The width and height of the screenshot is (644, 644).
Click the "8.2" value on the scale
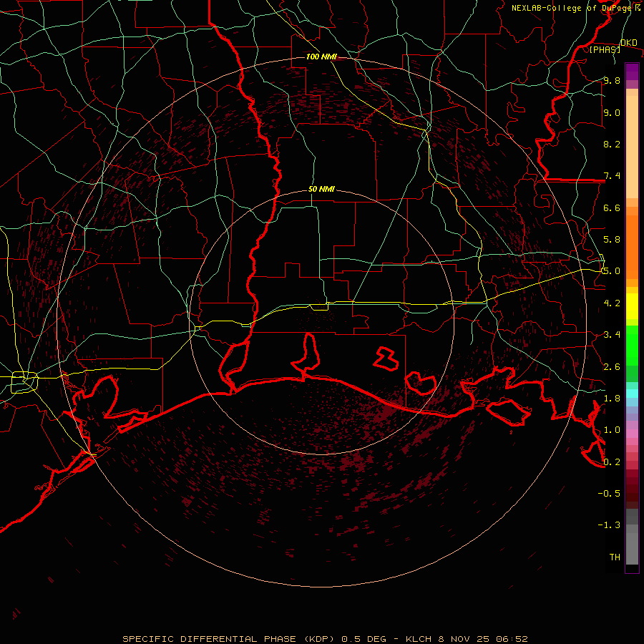coord(612,144)
